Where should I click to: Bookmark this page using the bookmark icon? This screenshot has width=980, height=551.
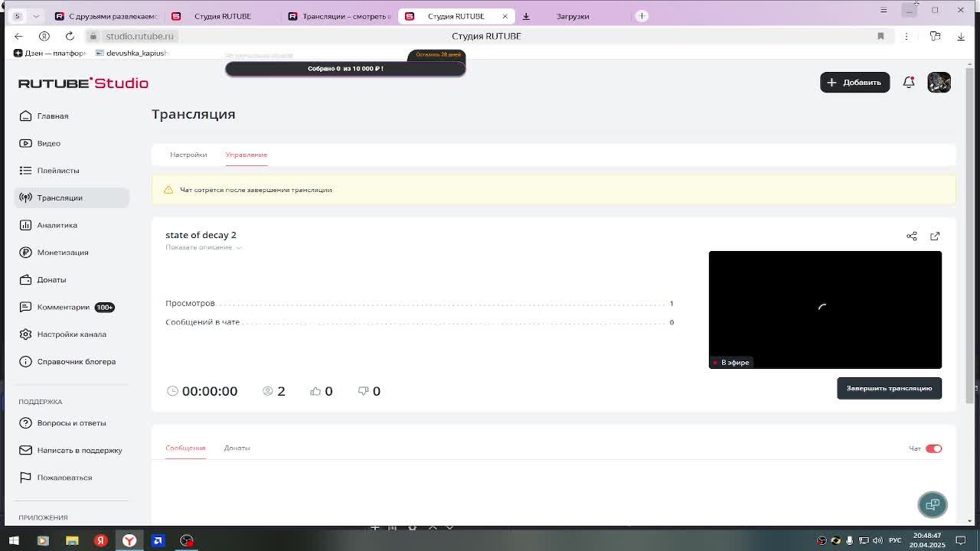point(880,36)
